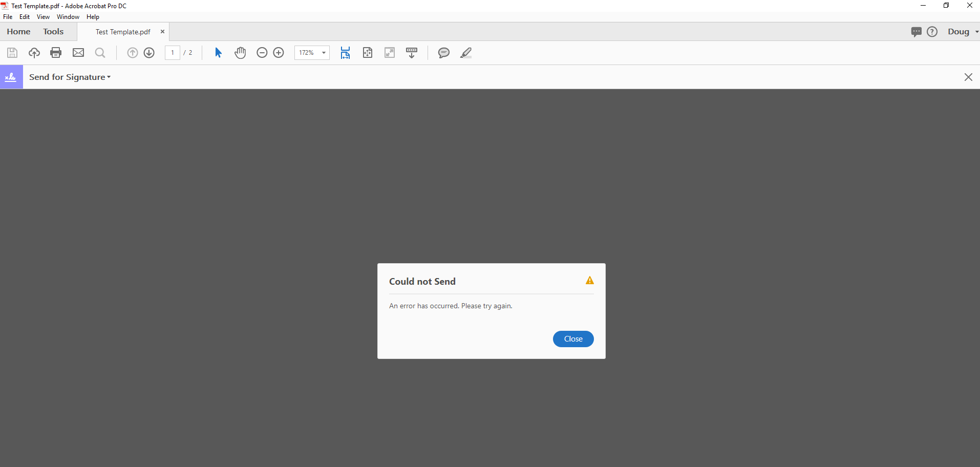Screen dimensions: 980x467
Task: Open the Edit menu
Action: [25, 17]
